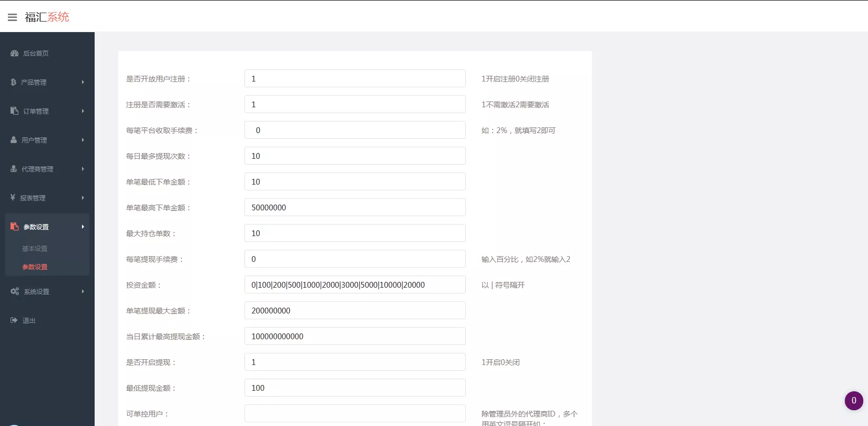Screen dimensions: 868x426
Task: Click the 投资金额 input field
Action: [355, 285]
